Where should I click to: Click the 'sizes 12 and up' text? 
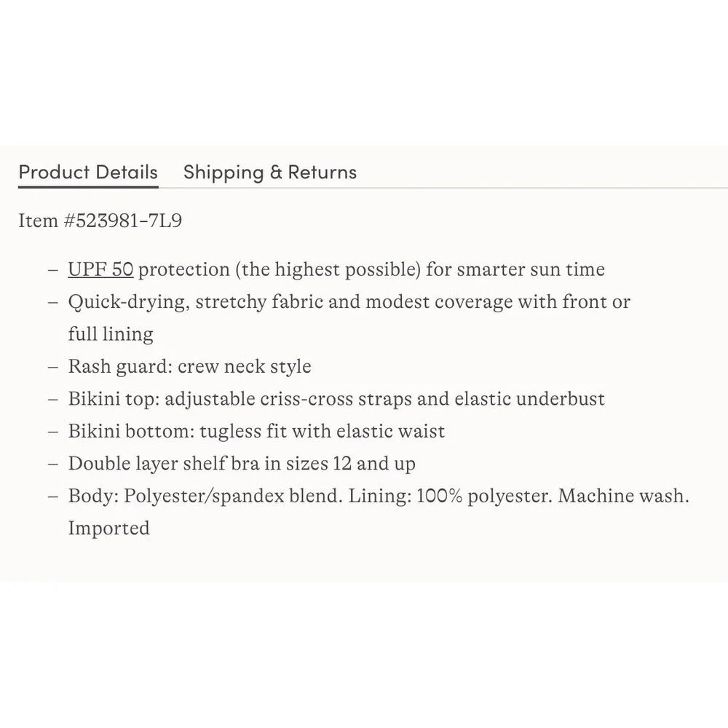pos(351,464)
